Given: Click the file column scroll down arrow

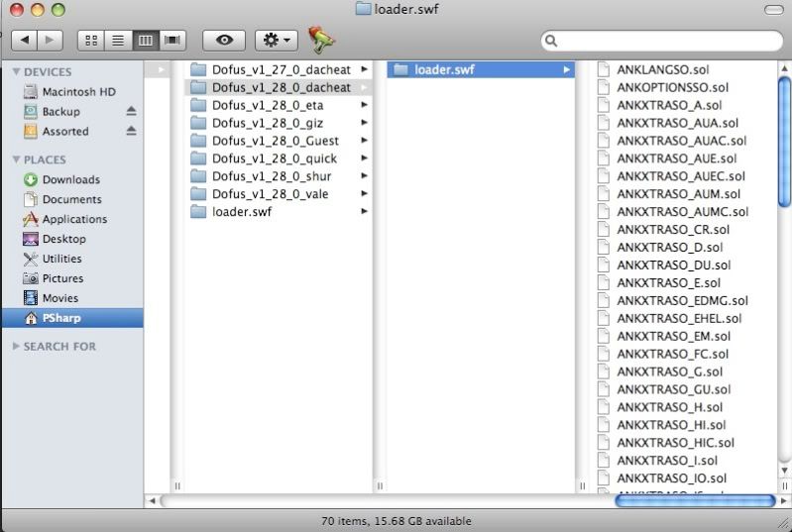Looking at the screenshot, I should 784,470.
